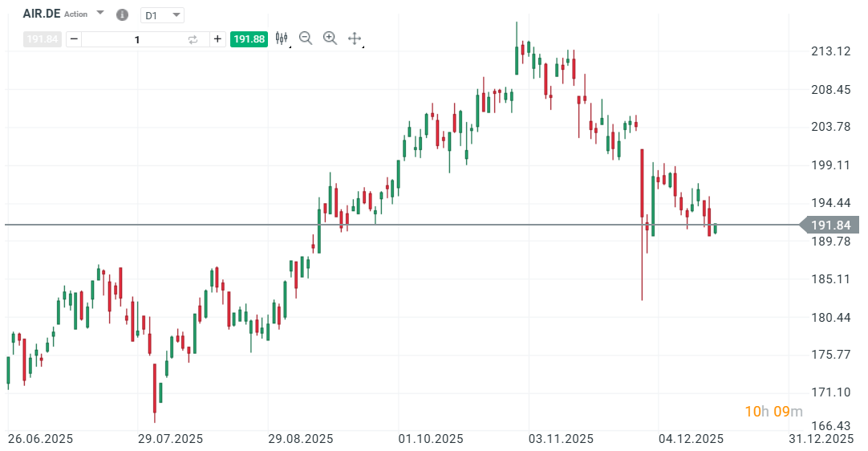Click the 29.08.2025 date on time axis

300,439
